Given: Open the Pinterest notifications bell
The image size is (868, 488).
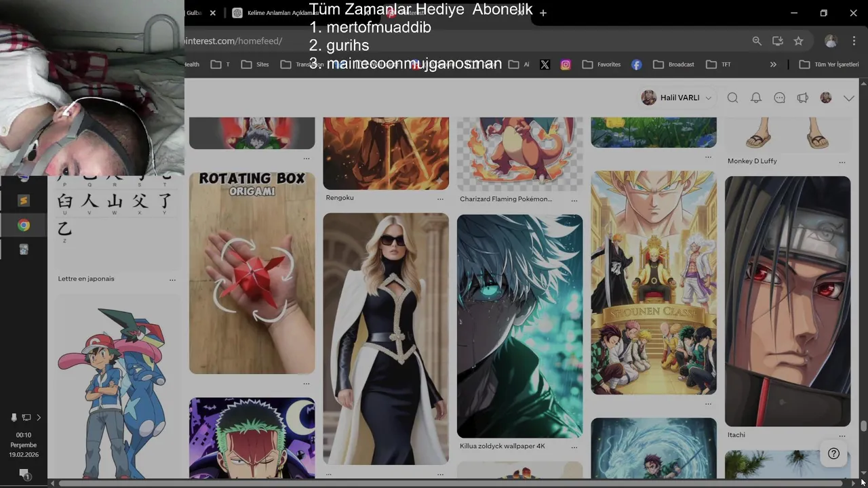Looking at the screenshot, I should pos(756,98).
